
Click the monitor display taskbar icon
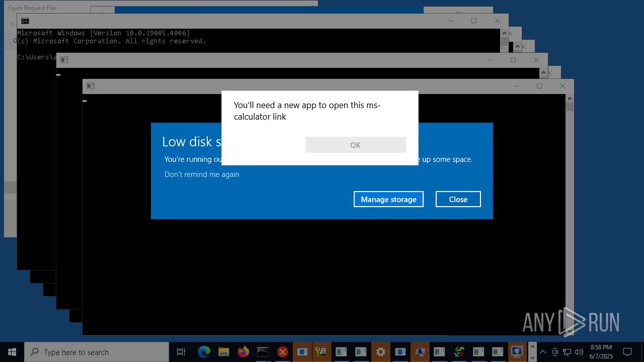coord(517,352)
